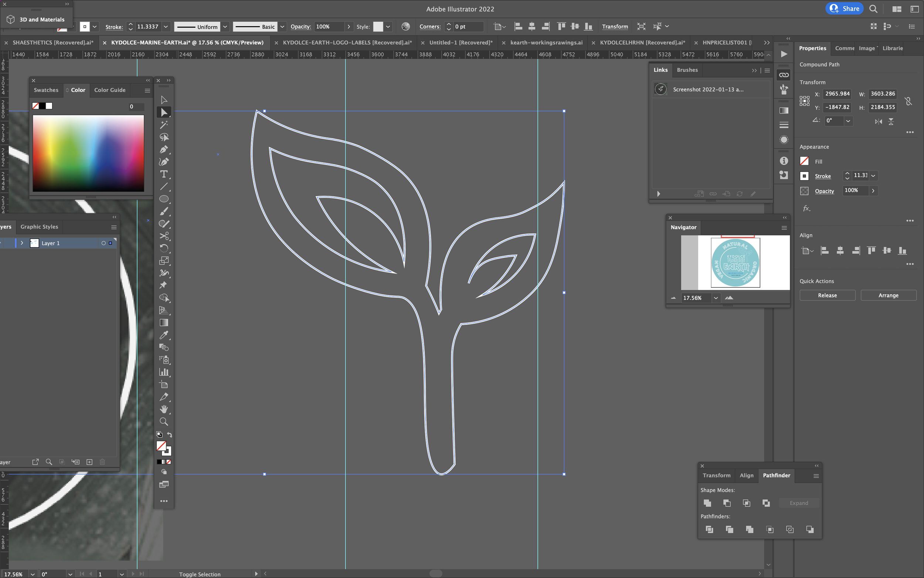This screenshot has height=578, width=924.
Task: Switch to the Brushes tab
Action: [687, 70]
